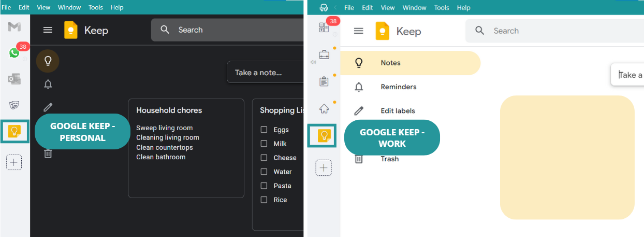Select Google Keep icon in the dark window sidebar

pos(14,131)
